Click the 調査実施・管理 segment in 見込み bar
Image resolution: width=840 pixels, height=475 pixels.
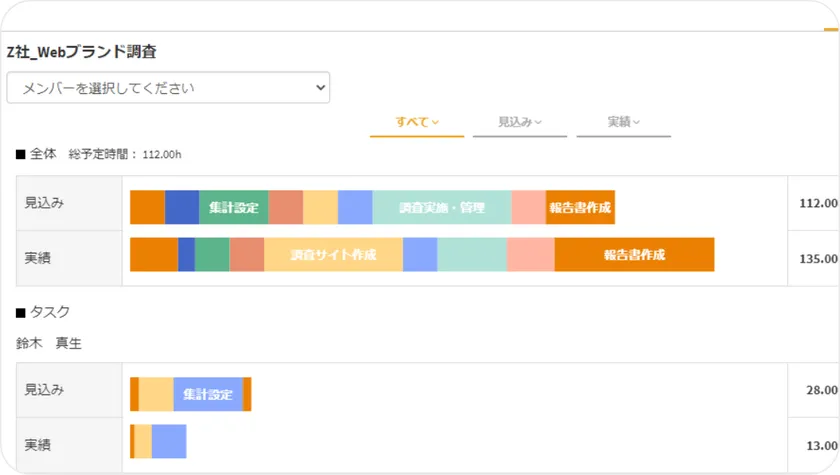441,208
